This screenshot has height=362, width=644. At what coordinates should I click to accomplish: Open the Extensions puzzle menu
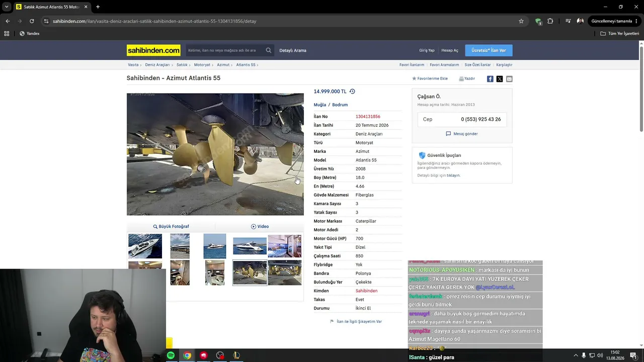click(x=550, y=21)
